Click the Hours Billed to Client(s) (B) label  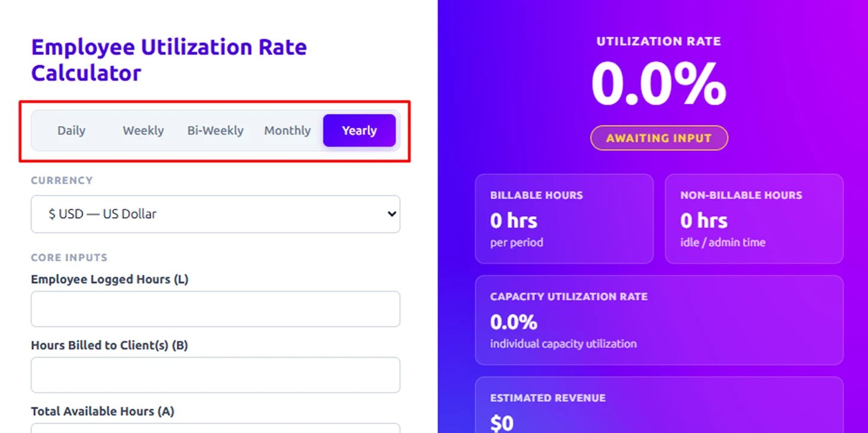(x=110, y=345)
